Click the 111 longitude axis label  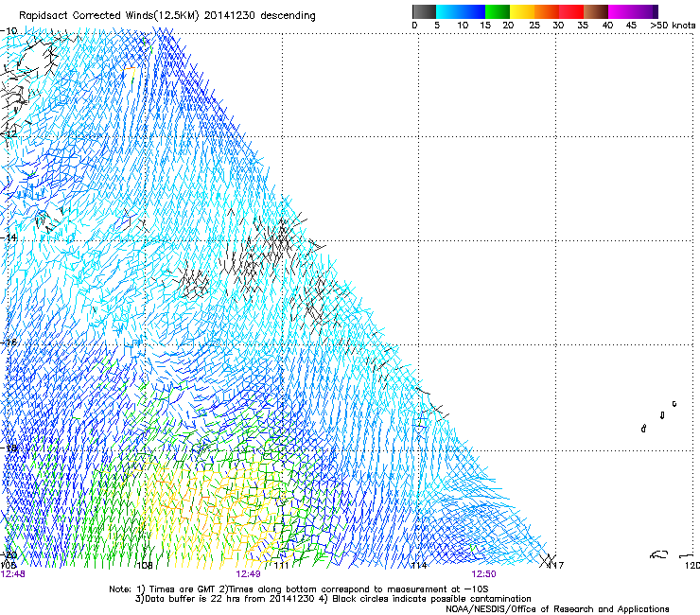tap(281, 566)
